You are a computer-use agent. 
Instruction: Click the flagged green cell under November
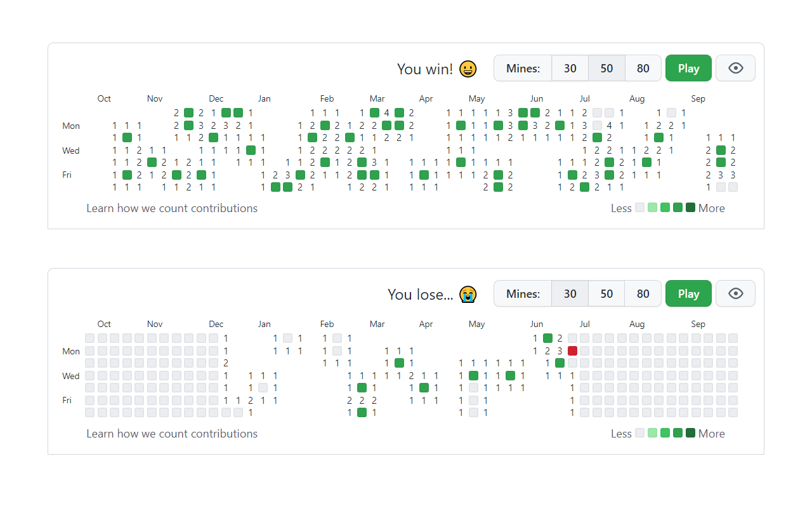pos(151,163)
